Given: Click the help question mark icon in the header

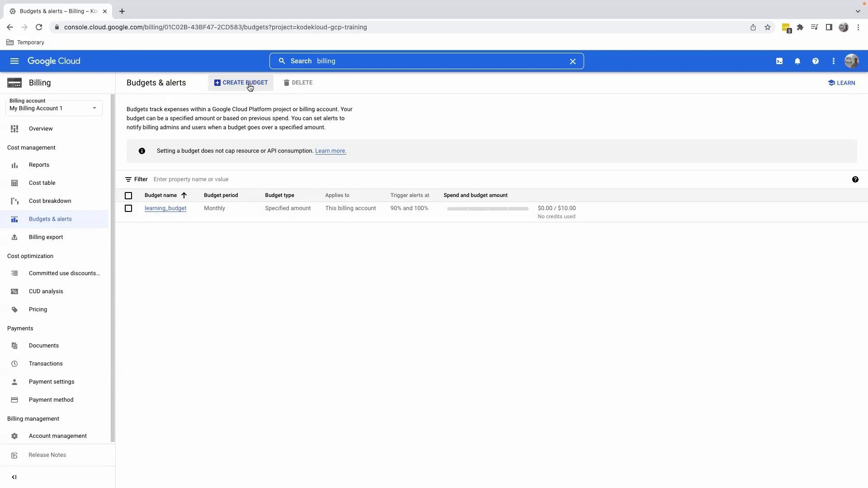Looking at the screenshot, I should (815, 61).
